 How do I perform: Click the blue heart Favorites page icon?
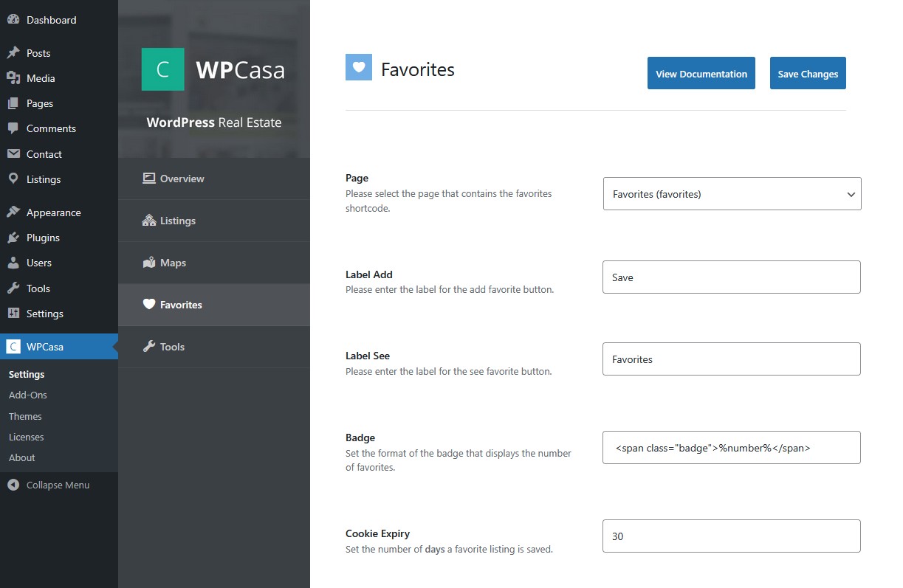pyautogui.click(x=359, y=67)
